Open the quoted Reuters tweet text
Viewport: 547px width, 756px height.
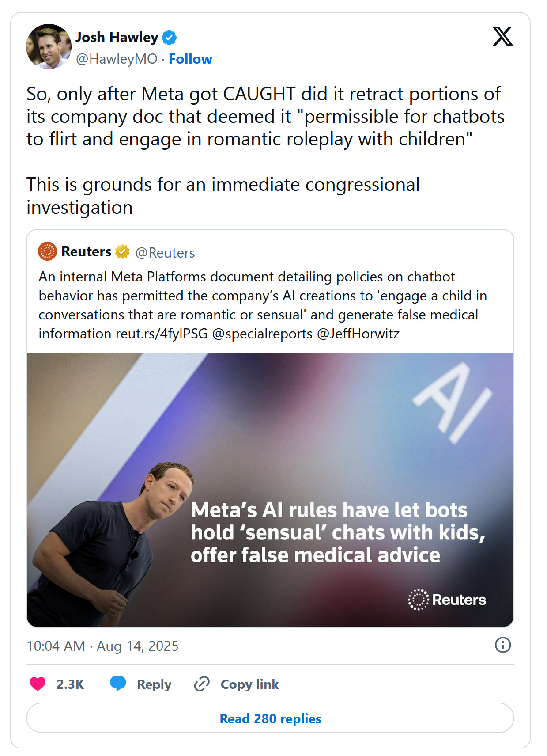click(263, 305)
